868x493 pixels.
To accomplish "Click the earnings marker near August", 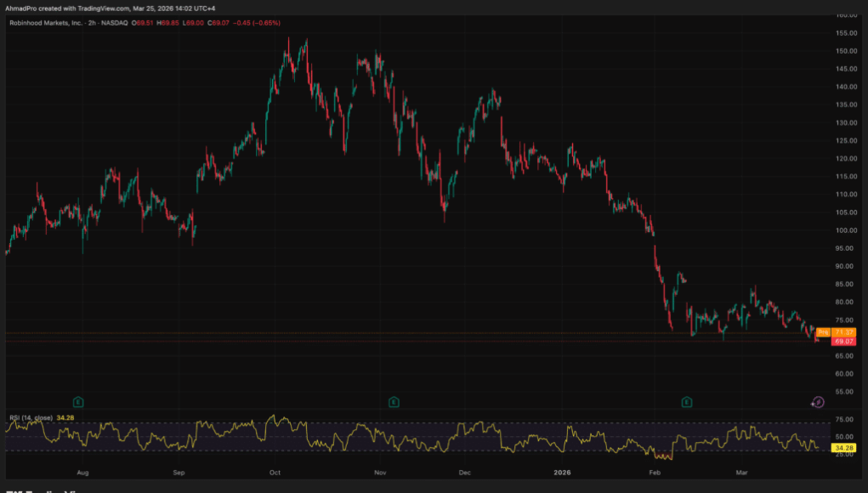I will pyautogui.click(x=78, y=400).
